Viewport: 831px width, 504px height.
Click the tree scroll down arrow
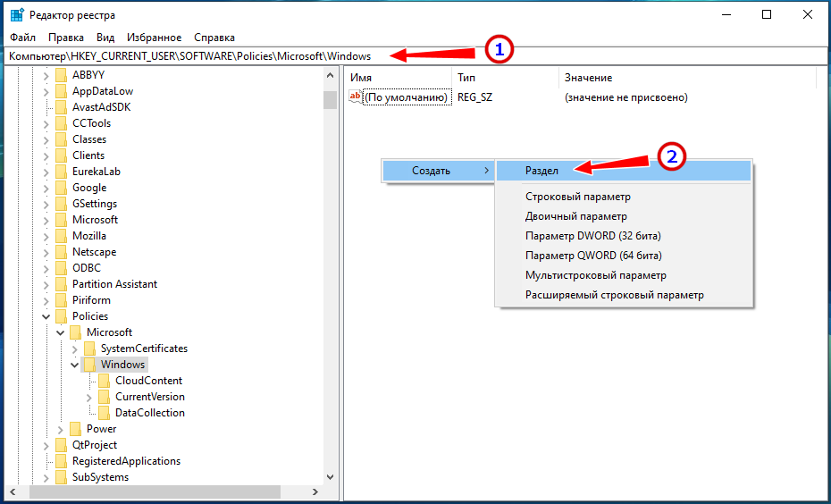331,477
